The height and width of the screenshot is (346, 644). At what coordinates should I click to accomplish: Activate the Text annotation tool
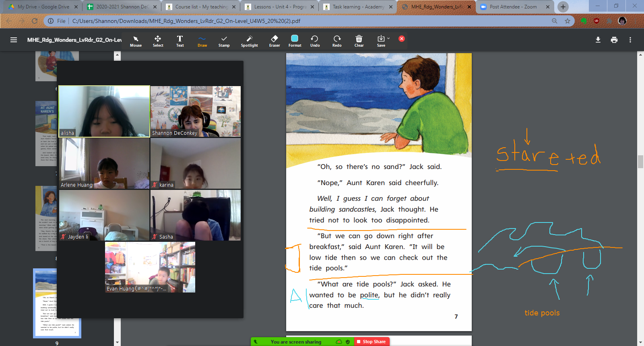180,41
